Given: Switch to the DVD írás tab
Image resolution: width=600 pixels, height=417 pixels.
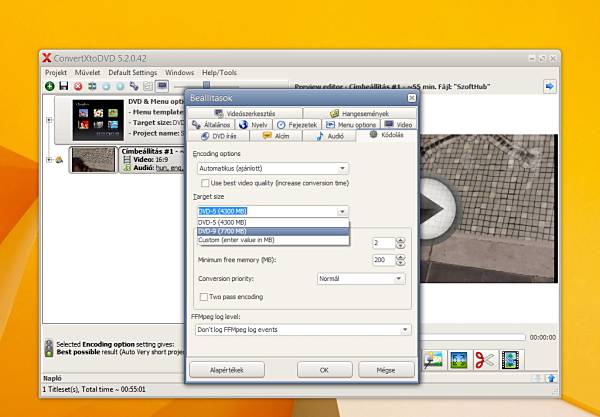Looking at the screenshot, I should click(x=219, y=136).
